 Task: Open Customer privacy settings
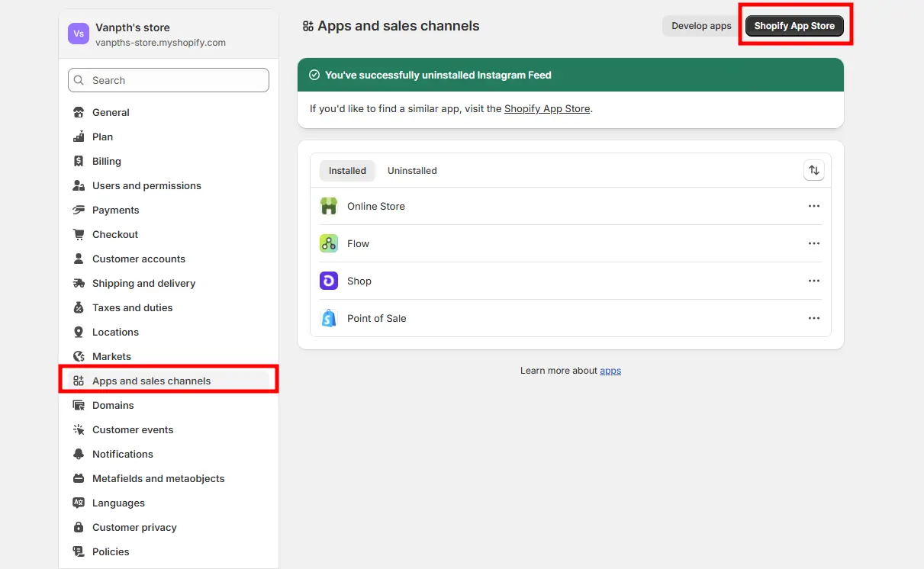point(169,527)
